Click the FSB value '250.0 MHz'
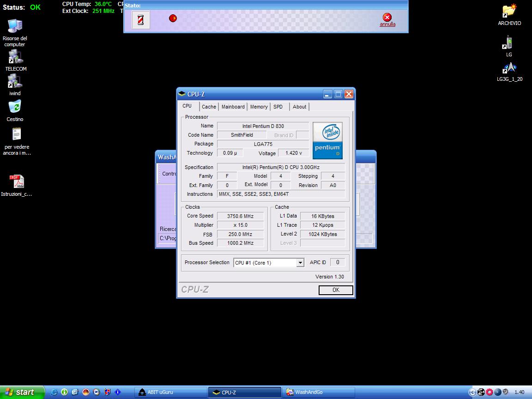The height and width of the screenshot is (399, 532). tap(240, 234)
